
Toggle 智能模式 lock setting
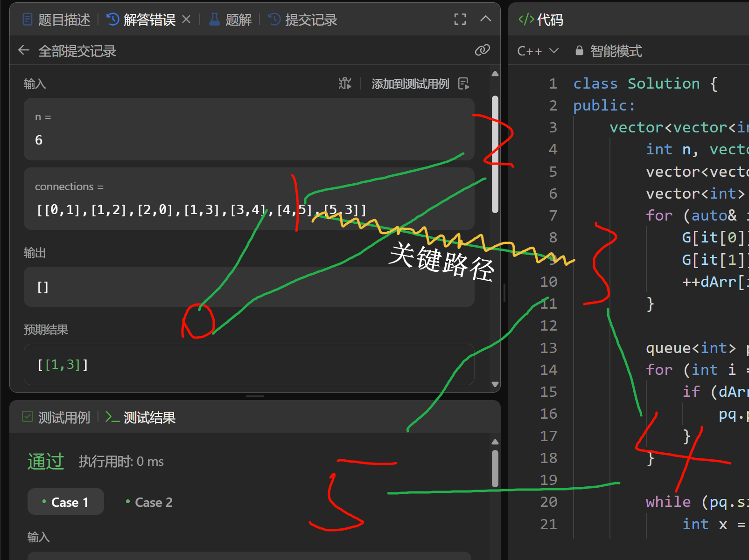tap(609, 51)
